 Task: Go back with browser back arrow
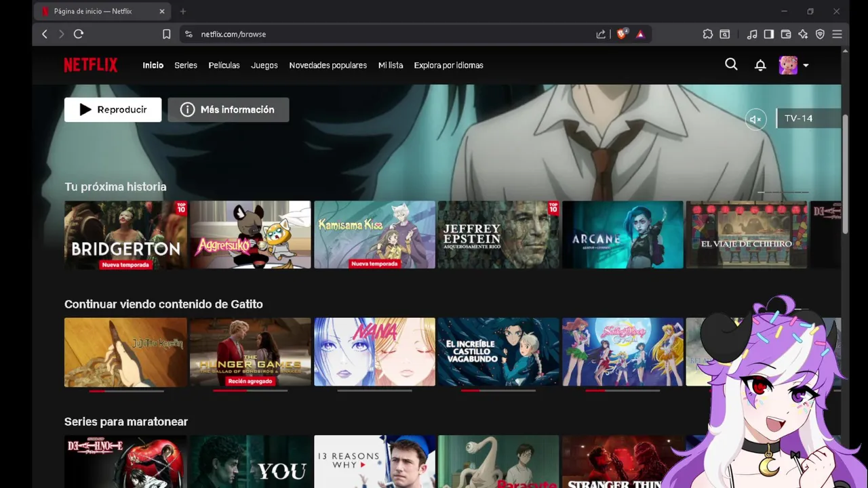click(45, 34)
